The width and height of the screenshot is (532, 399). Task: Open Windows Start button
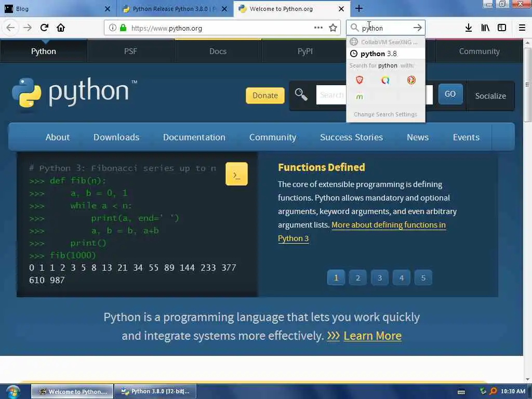pos(13,392)
